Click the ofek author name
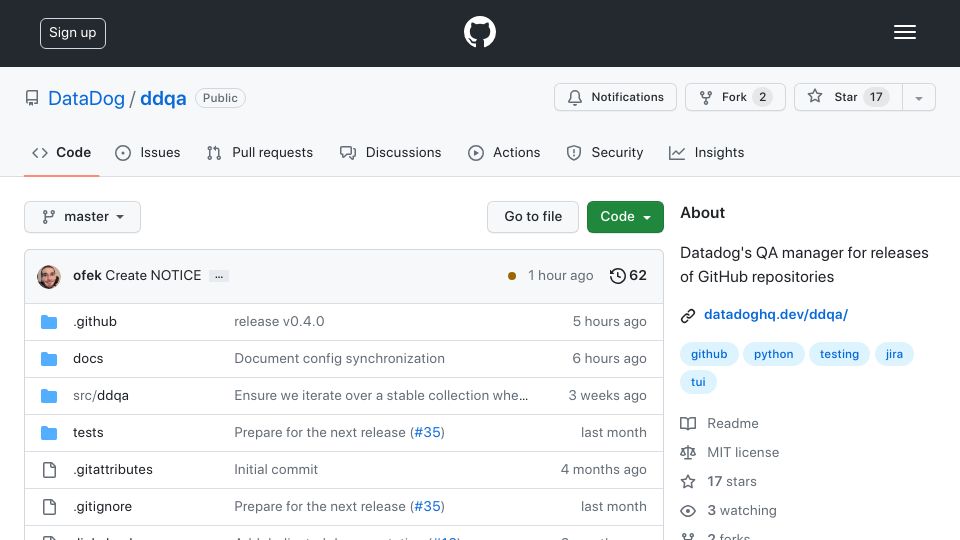 click(x=87, y=276)
